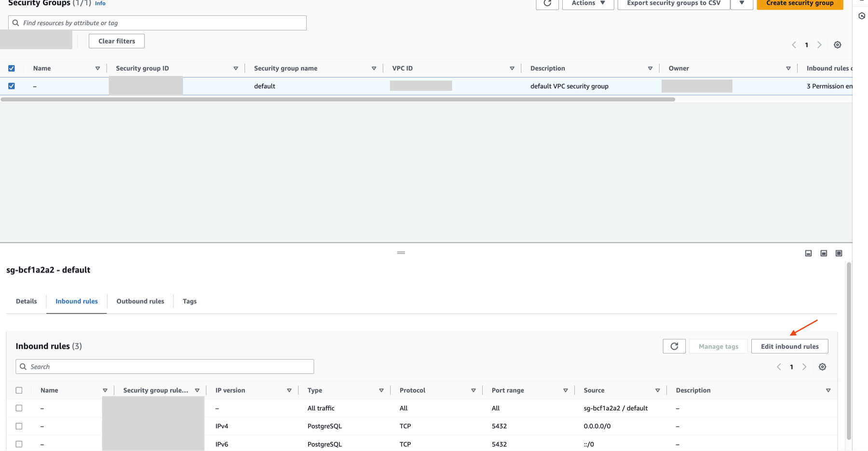
Task: Click Create security group
Action: tap(800, 3)
